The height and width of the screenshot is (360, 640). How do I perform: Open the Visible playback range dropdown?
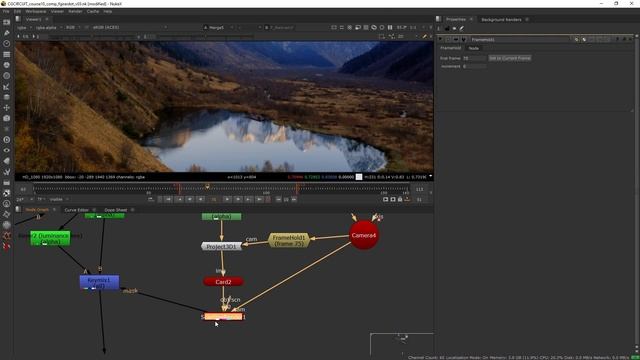click(x=59, y=199)
